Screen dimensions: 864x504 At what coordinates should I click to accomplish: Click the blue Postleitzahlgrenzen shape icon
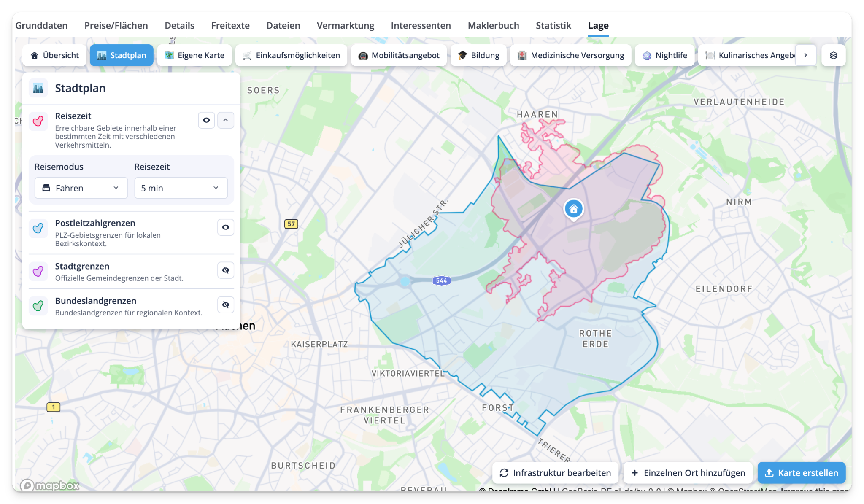pos(38,228)
